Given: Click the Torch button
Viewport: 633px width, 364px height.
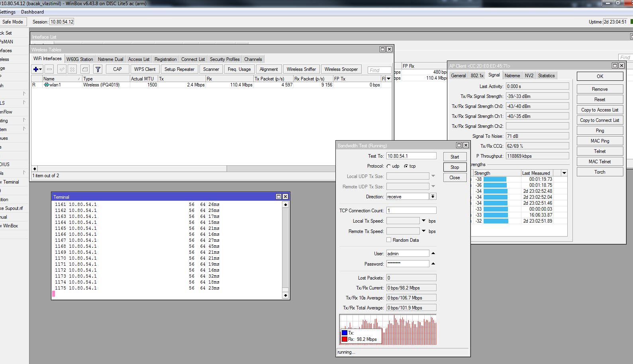Looking at the screenshot, I should [600, 172].
